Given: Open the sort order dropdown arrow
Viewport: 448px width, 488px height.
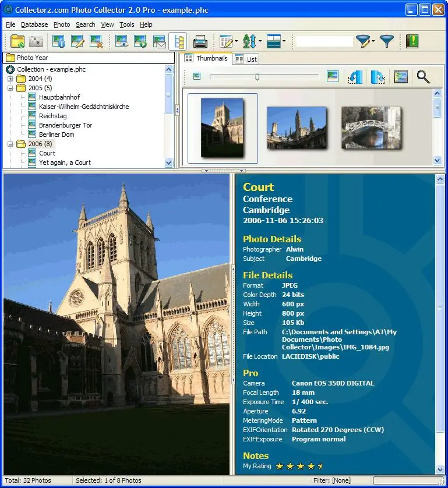Looking at the screenshot, I should coord(260,41).
